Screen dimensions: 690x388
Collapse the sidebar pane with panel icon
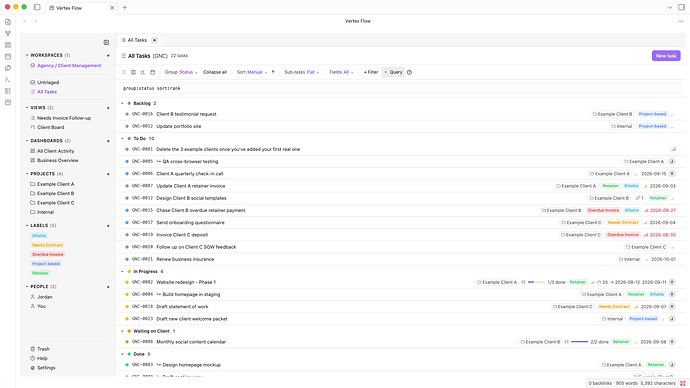pyautogui.click(x=106, y=43)
